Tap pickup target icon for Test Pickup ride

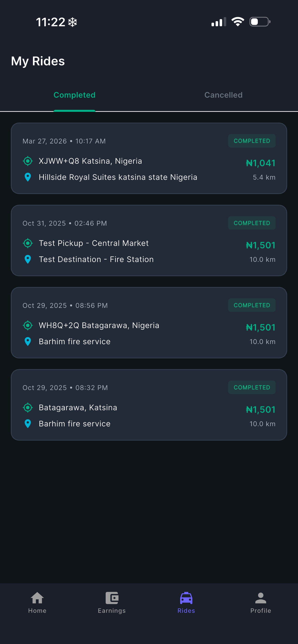coord(28,243)
